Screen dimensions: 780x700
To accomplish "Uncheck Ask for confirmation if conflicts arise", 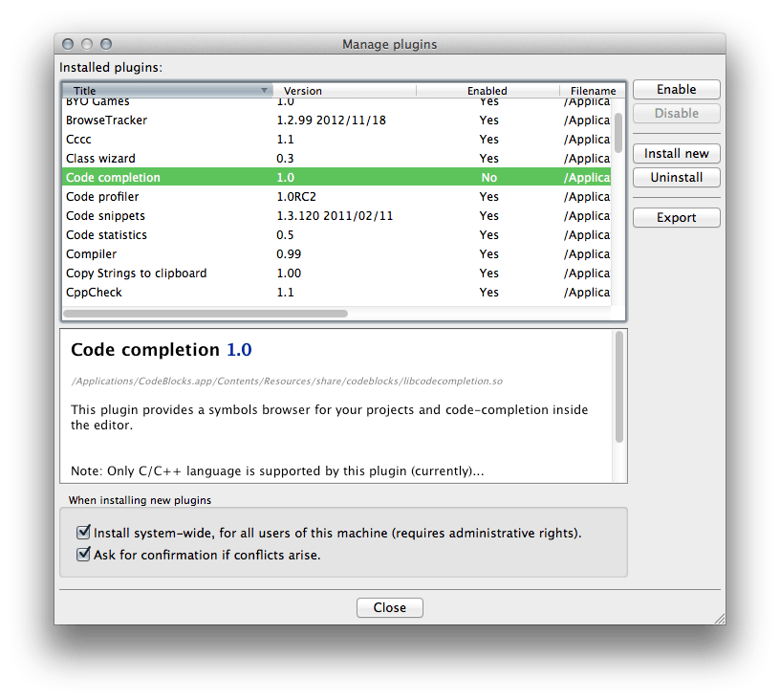I will pos(84,555).
